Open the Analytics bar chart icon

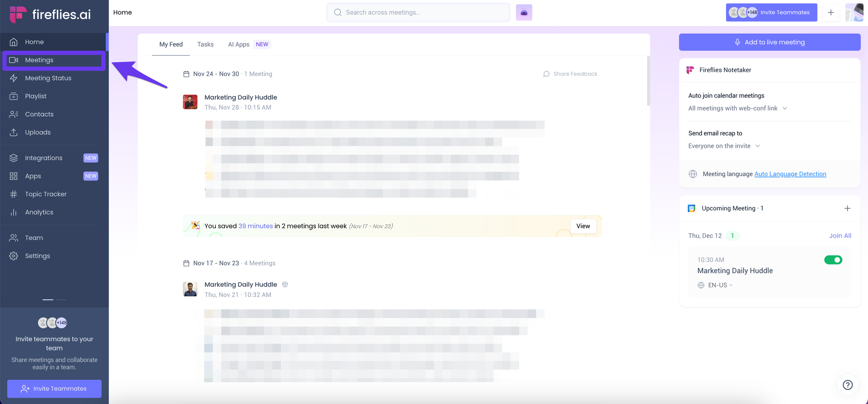[14, 212]
